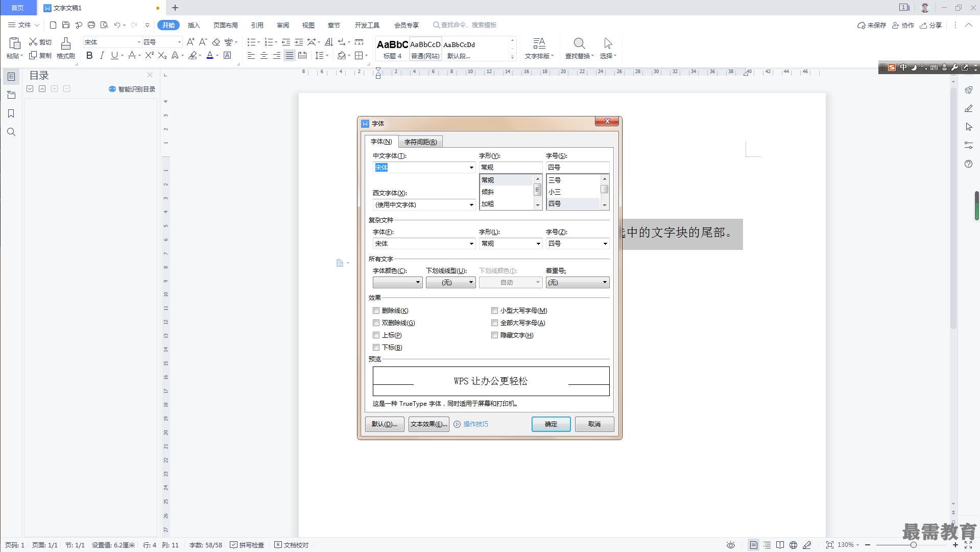Image resolution: width=980 pixels, height=552 pixels.
Task: Open the Insert (插入) ribbon tab
Action: click(194, 25)
